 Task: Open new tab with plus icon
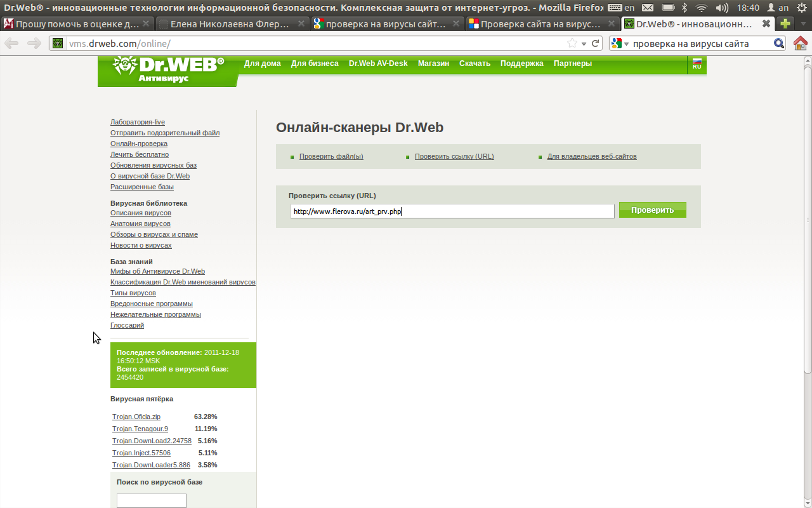[x=785, y=24]
